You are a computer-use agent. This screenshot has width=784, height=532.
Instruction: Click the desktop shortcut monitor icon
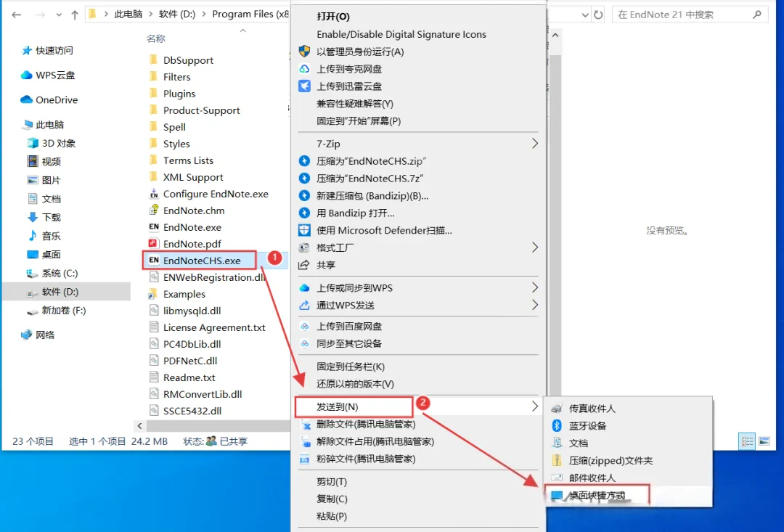(557, 496)
